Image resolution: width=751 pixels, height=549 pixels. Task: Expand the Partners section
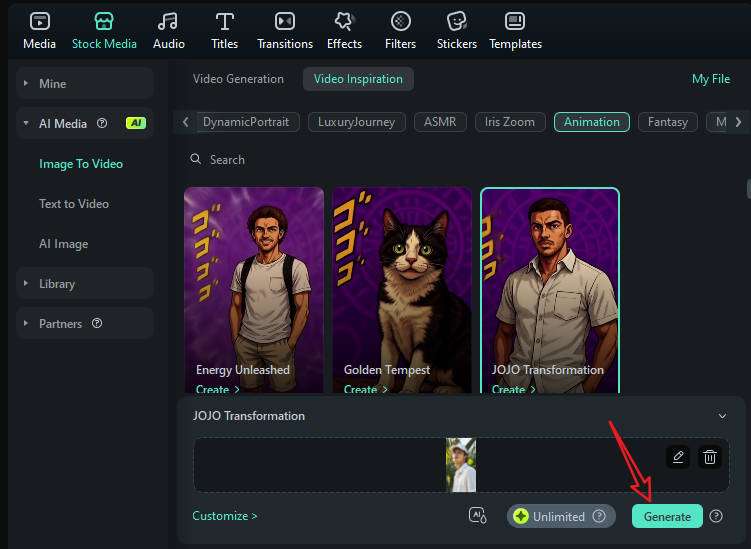point(25,323)
